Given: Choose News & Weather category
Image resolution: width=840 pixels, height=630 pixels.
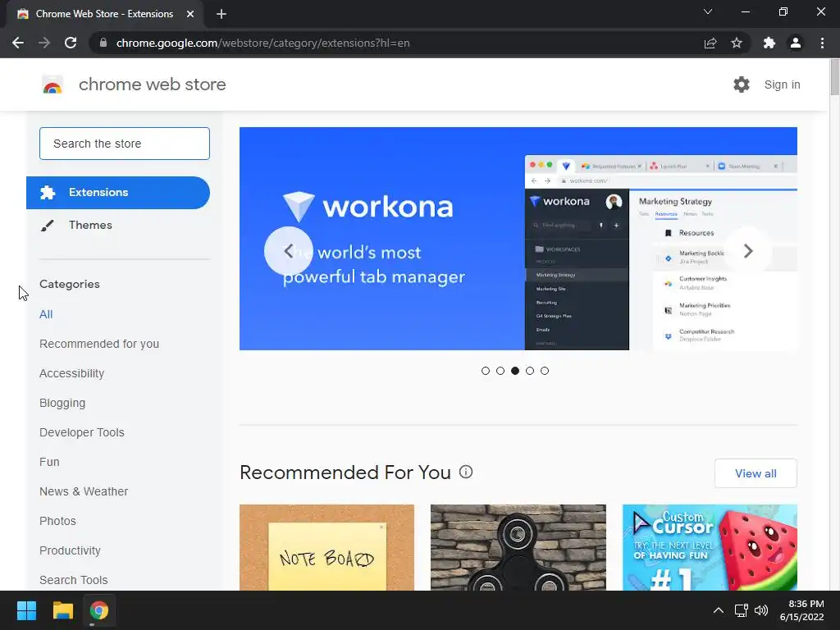Looking at the screenshot, I should 84,491.
